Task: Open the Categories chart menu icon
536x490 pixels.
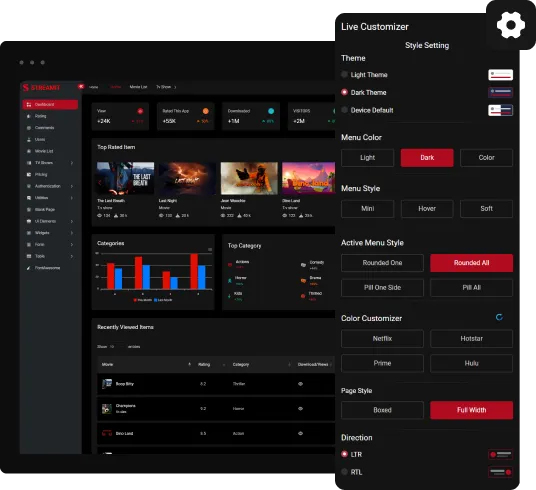Action: tap(210, 250)
